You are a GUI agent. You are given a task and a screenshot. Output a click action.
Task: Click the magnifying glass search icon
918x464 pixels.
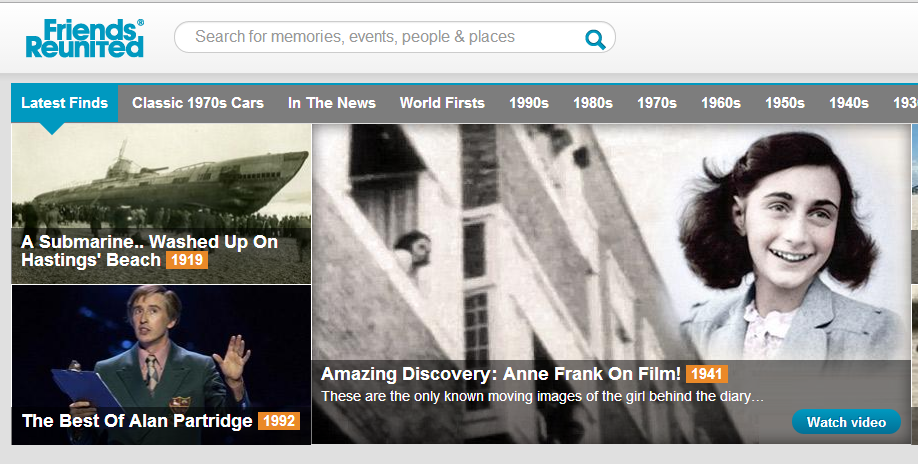(595, 39)
